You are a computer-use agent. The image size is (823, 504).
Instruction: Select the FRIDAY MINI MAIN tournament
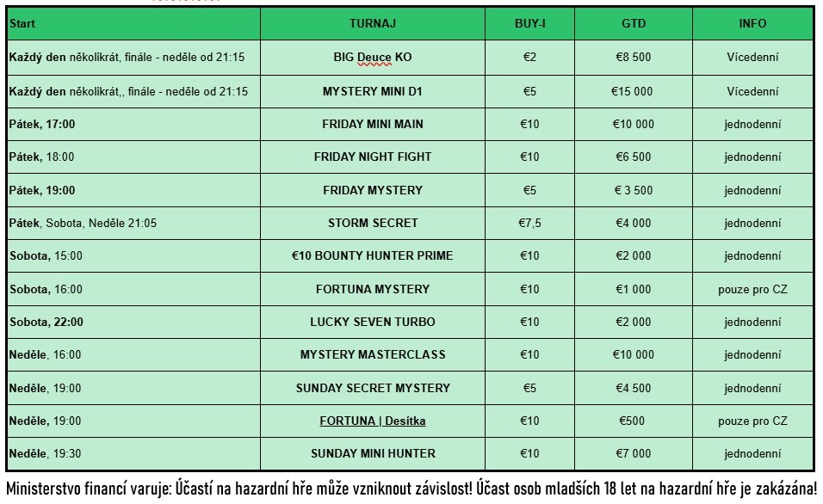tap(372, 125)
